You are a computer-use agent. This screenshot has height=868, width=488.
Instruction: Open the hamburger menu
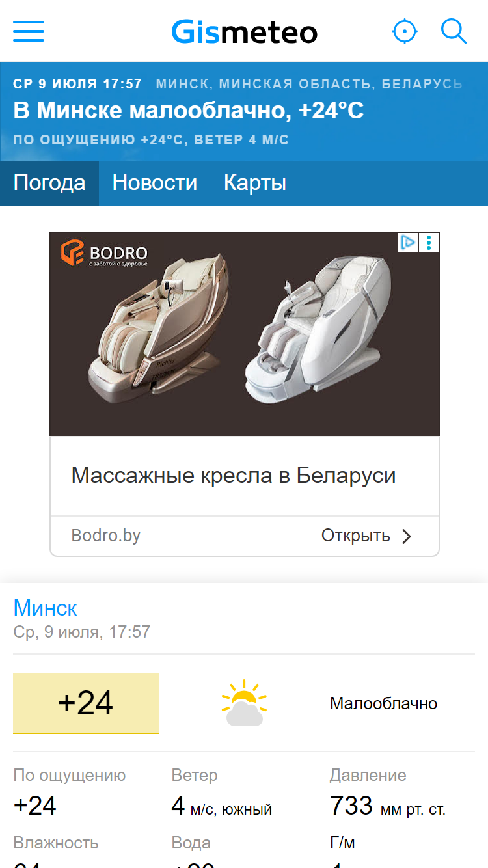tap(29, 31)
